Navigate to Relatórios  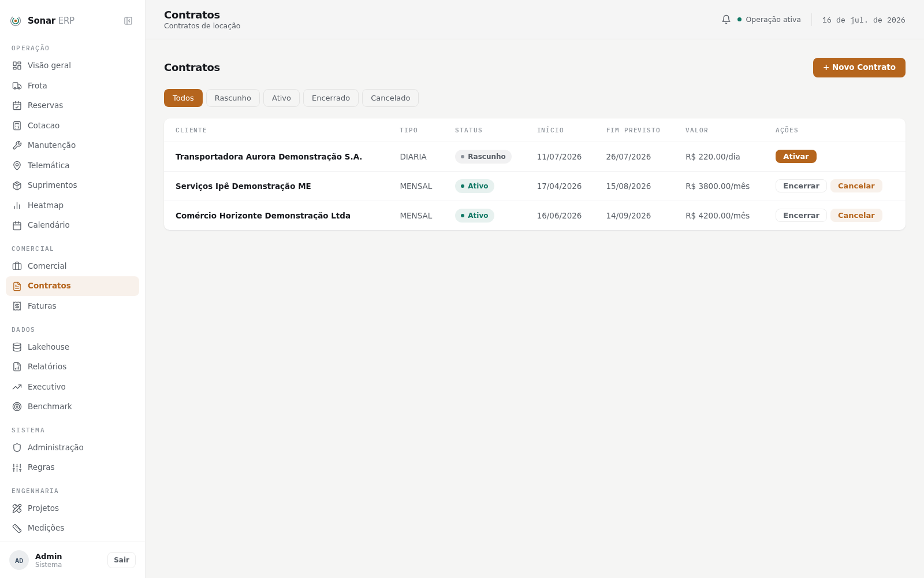tap(72, 366)
